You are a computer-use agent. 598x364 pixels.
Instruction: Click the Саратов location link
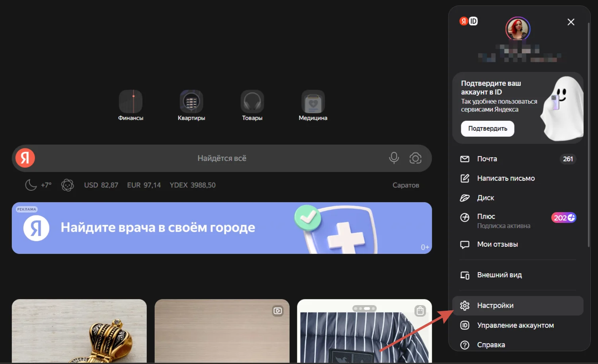pyautogui.click(x=405, y=185)
